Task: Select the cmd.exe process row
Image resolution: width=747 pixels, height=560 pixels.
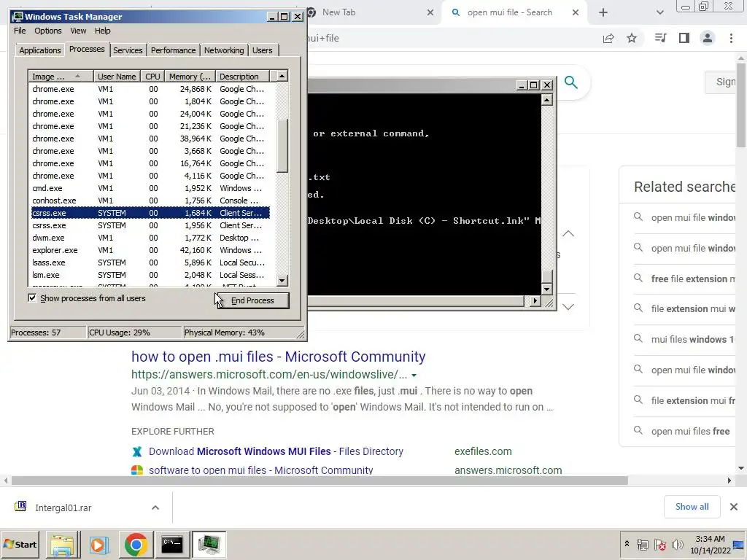Action: tap(150, 188)
